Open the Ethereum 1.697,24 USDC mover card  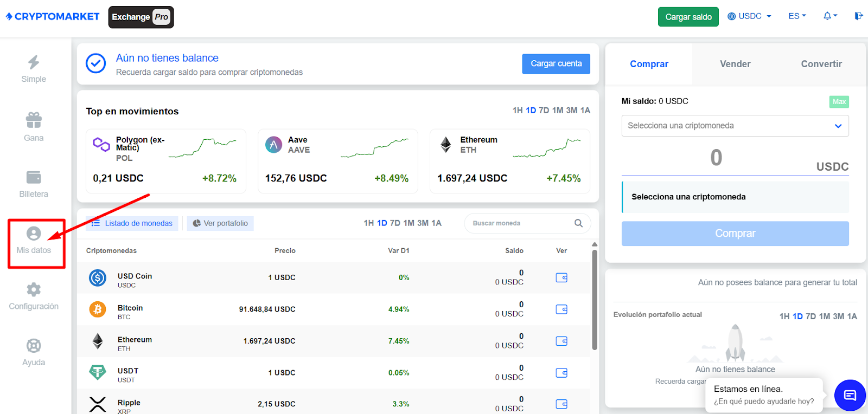[510, 161]
